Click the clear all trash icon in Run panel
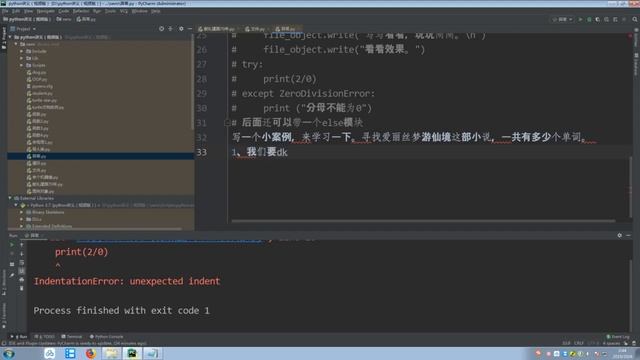640x360 pixels. click(22, 288)
